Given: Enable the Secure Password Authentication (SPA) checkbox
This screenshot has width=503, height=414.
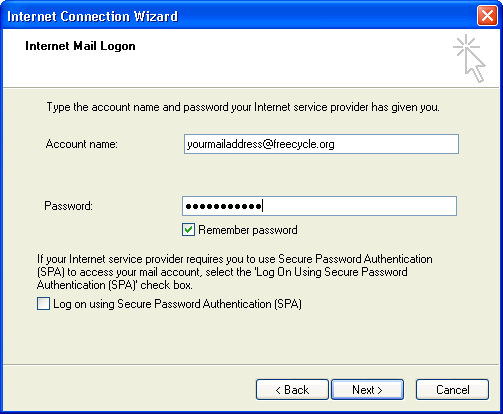Looking at the screenshot, I should pos(43,304).
